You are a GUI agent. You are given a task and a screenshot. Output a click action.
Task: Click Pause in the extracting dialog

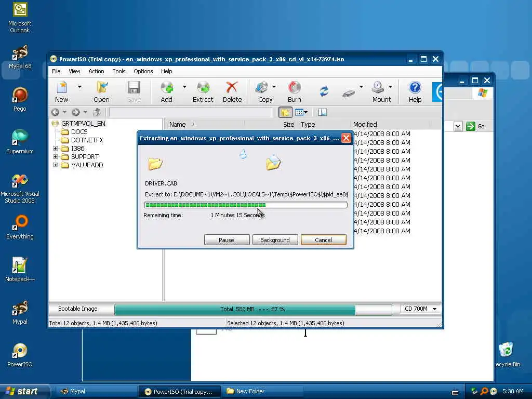coord(227,240)
